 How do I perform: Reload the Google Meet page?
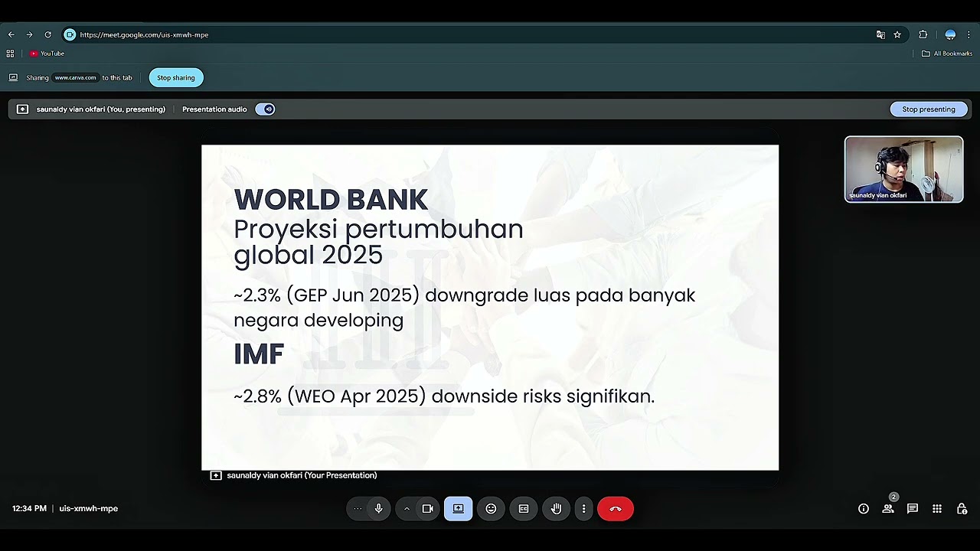[47, 34]
